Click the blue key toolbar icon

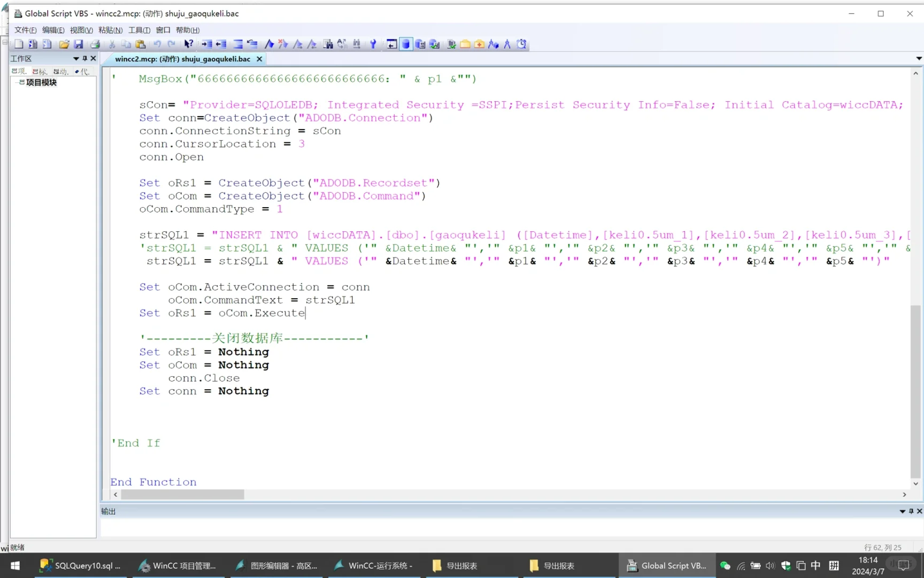tap(373, 44)
